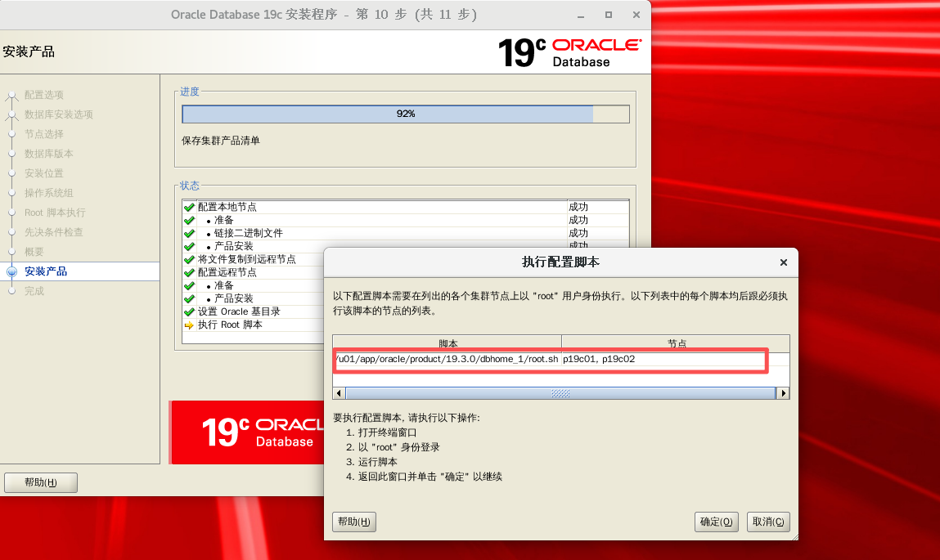The image size is (940, 560).
Task: Select the 执行 Root 脚本 status row
Action: (x=253, y=325)
